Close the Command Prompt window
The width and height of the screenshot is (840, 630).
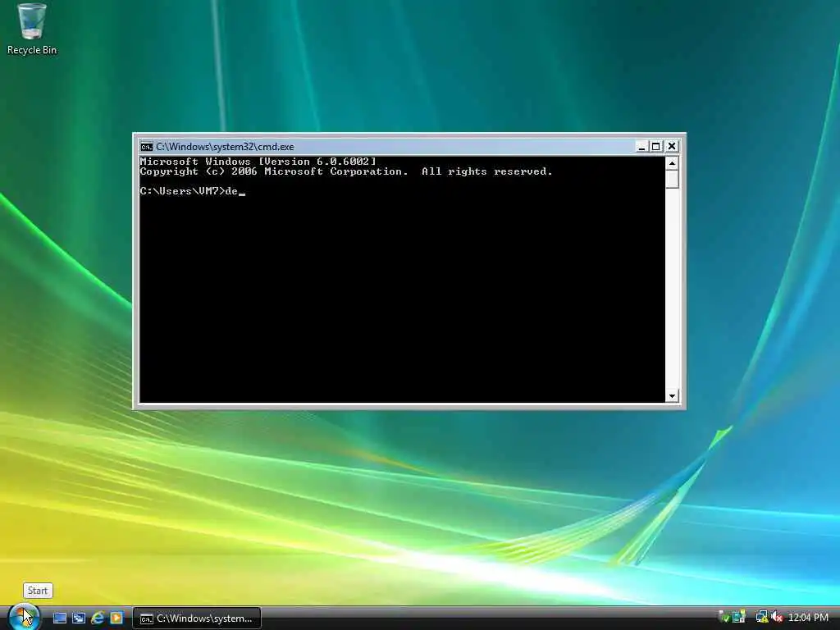tap(673, 146)
